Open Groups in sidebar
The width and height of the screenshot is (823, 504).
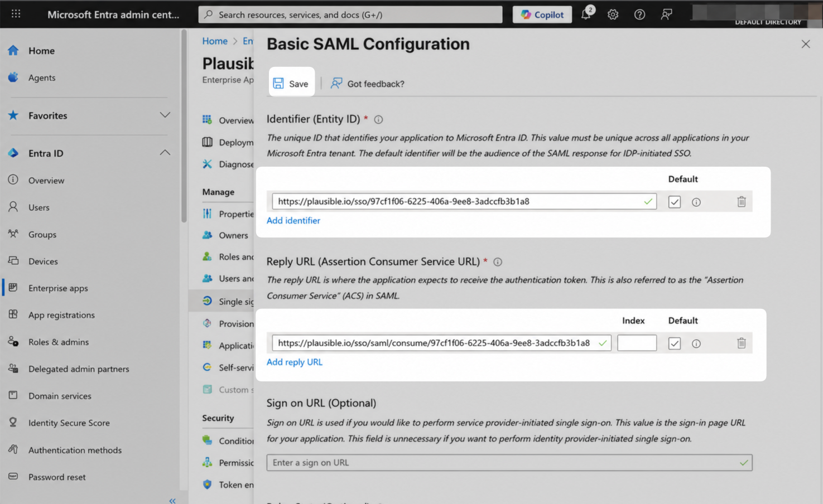42,234
